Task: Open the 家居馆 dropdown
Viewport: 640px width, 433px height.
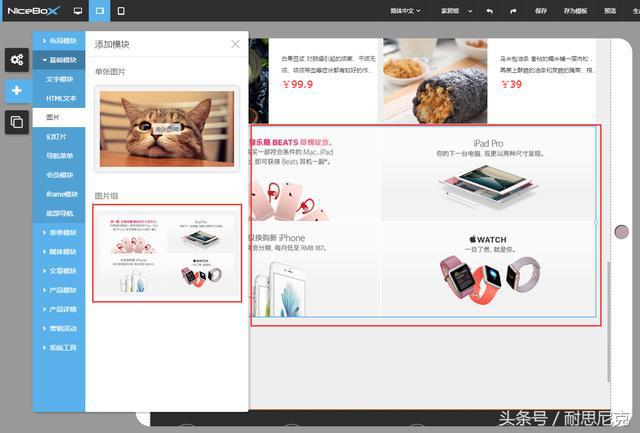Action: pyautogui.click(x=453, y=11)
